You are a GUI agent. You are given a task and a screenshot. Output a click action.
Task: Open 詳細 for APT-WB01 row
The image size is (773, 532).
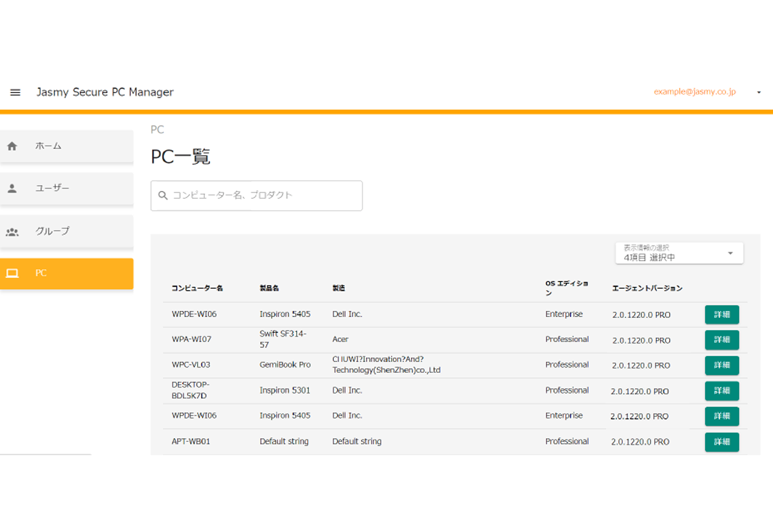pos(722,442)
